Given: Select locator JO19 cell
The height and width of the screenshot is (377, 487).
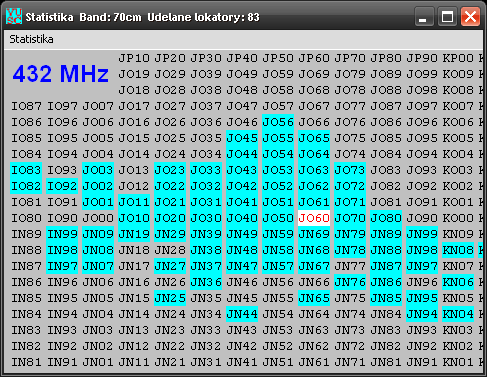Looking at the screenshot, I should (x=134, y=74).
